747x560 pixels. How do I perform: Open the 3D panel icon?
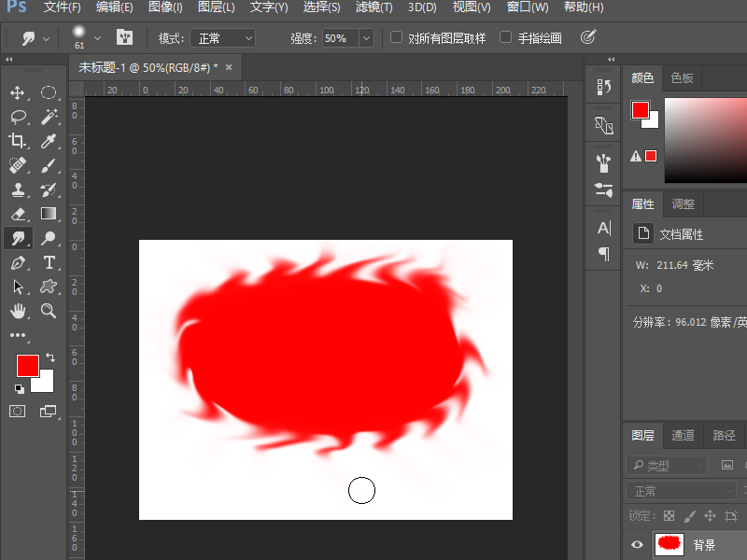tap(603, 126)
